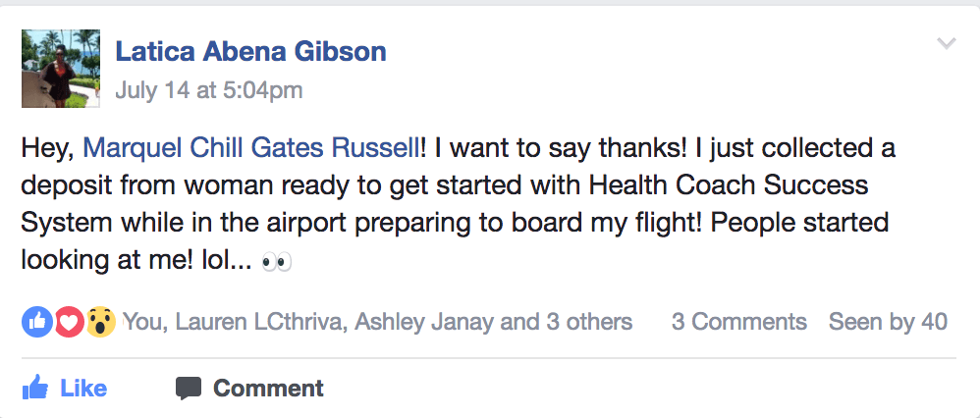The width and height of the screenshot is (980, 418).
Task: Click the yellow Wow face reaction icon
Action: [x=100, y=321]
